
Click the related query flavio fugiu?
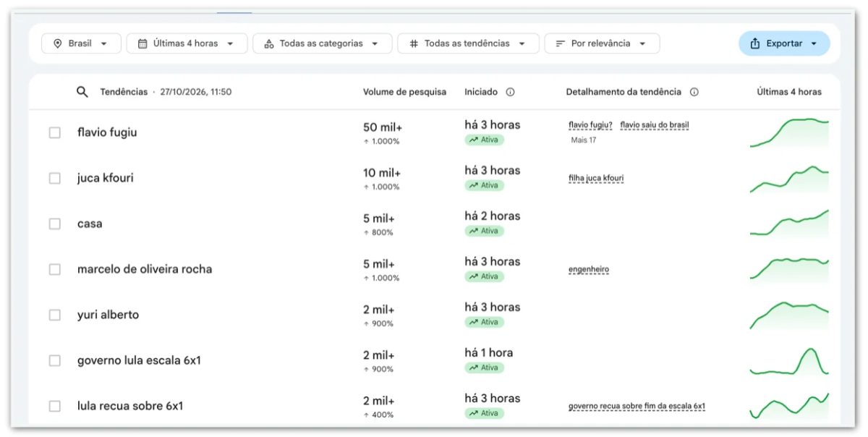click(590, 125)
